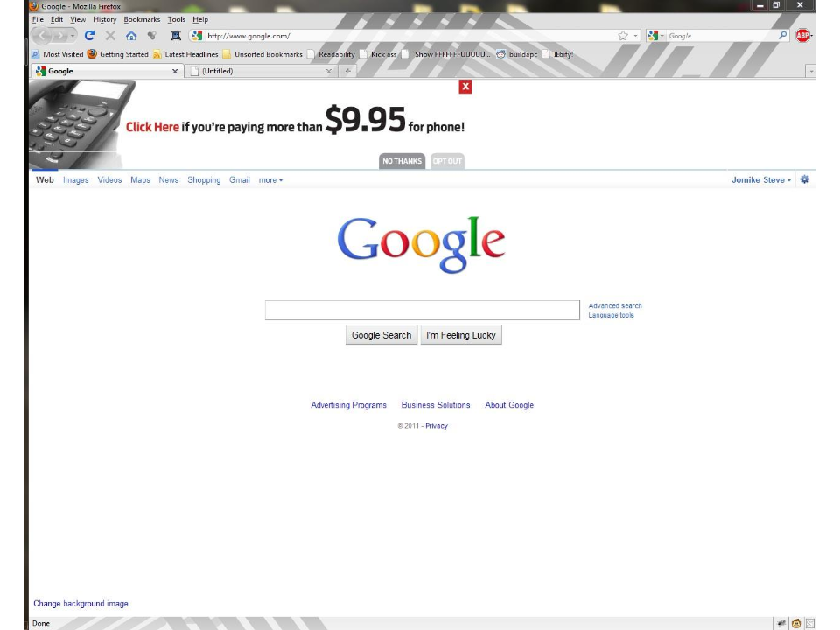
Task: Open Gmail from the Google bar
Action: (240, 180)
